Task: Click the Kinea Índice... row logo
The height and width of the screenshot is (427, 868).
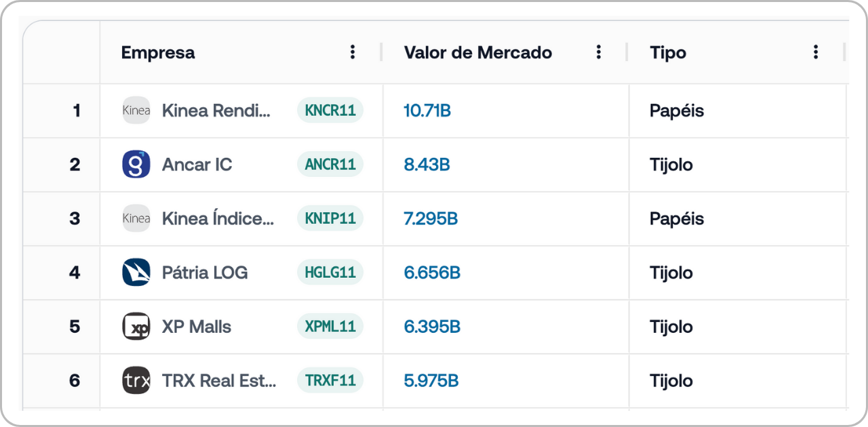Action: pos(136,218)
